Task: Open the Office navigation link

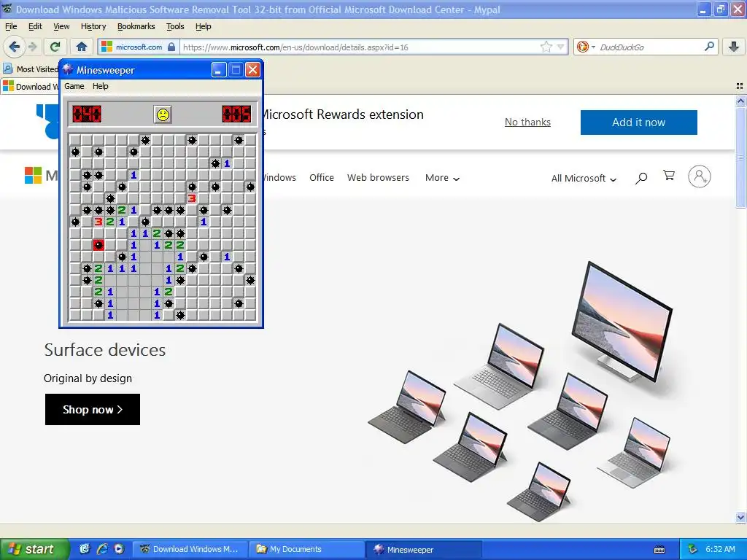Action: tap(322, 178)
